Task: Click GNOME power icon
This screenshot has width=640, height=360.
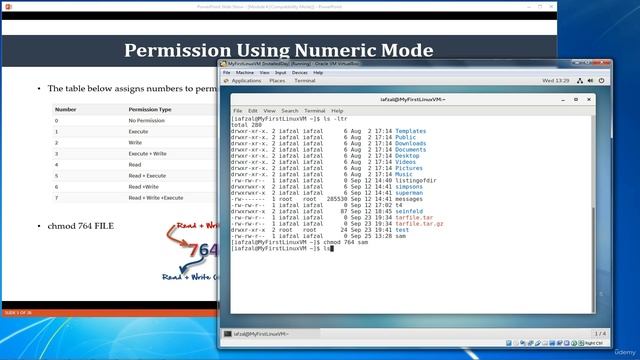Action: coord(601,81)
